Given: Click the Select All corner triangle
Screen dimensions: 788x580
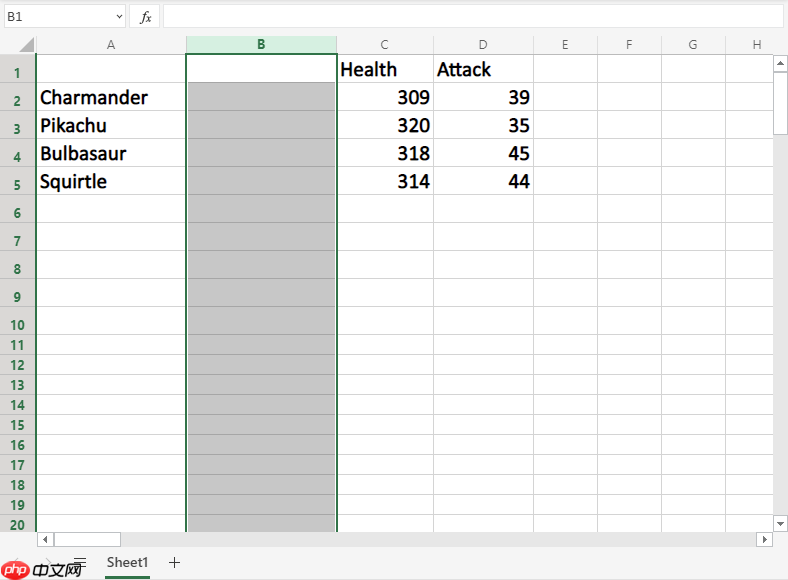Looking at the screenshot, I should pyautogui.click(x=26, y=44).
